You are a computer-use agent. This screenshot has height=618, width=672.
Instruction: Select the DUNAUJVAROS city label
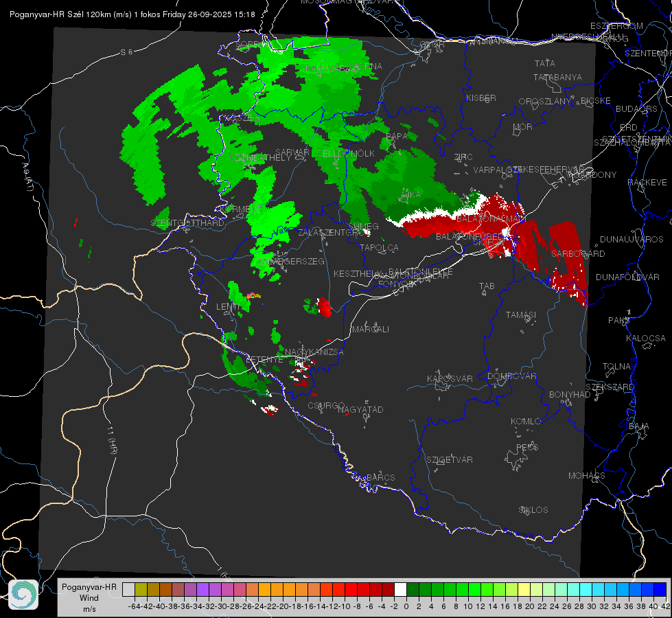point(632,240)
